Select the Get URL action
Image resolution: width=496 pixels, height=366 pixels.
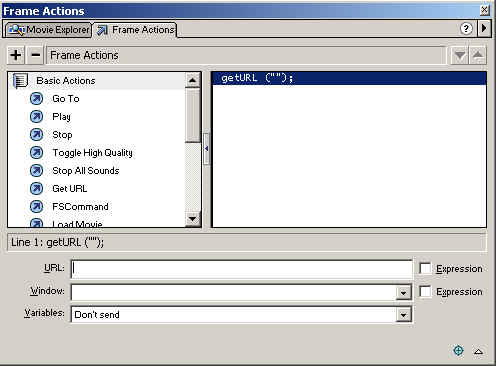[x=70, y=189]
